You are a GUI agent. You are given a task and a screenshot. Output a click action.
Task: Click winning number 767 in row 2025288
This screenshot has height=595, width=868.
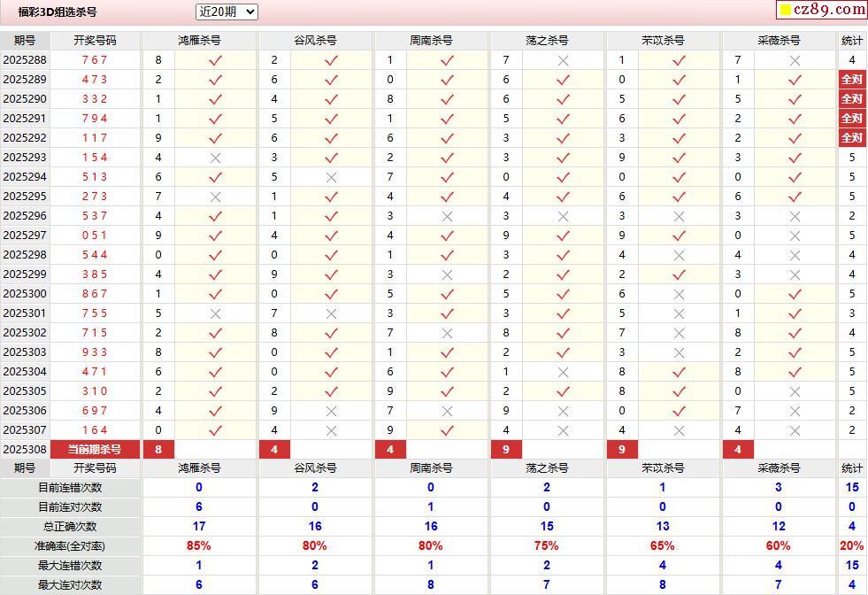(94, 60)
